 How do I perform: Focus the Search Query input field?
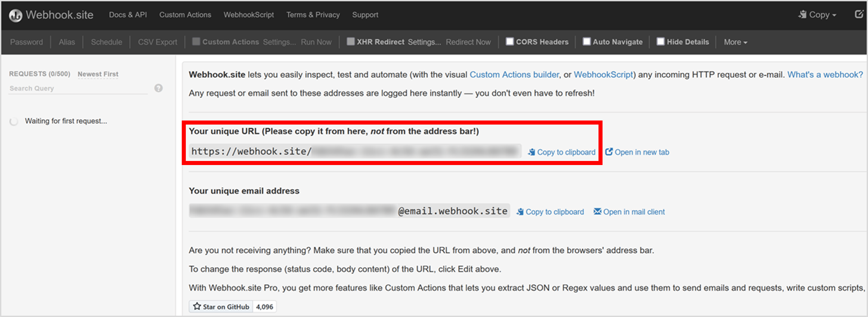tap(78, 89)
